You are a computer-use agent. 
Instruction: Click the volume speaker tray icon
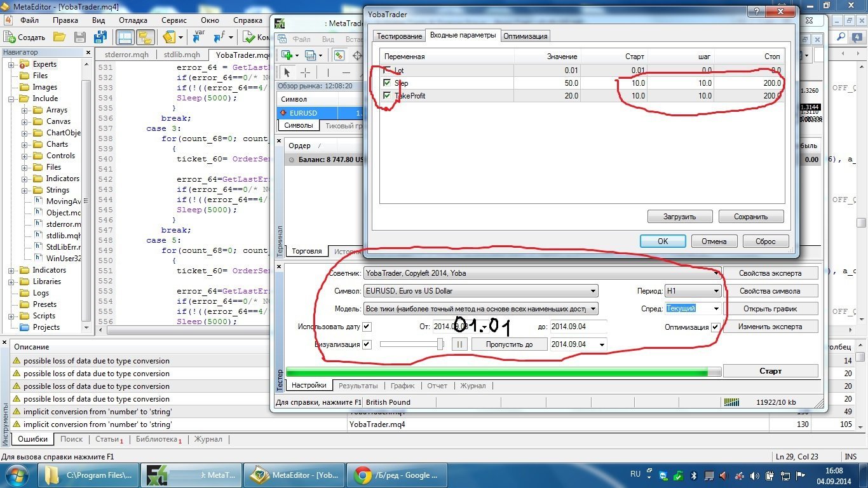(x=754, y=475)
